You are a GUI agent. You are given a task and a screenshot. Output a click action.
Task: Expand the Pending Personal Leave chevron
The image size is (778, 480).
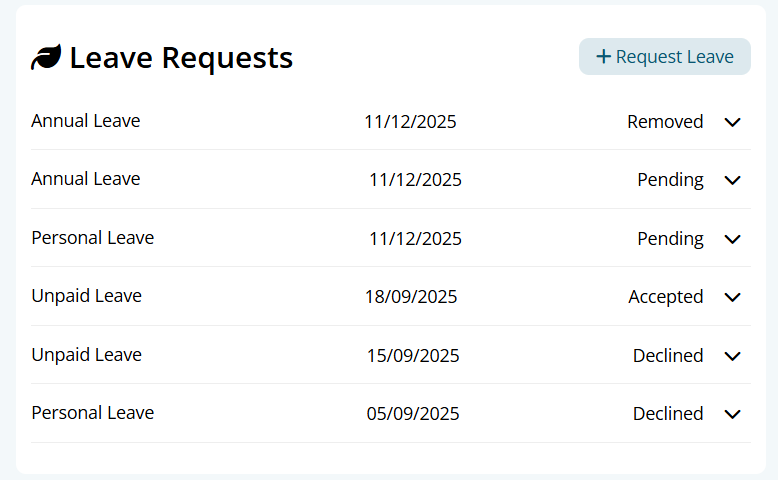coord(732,239)
